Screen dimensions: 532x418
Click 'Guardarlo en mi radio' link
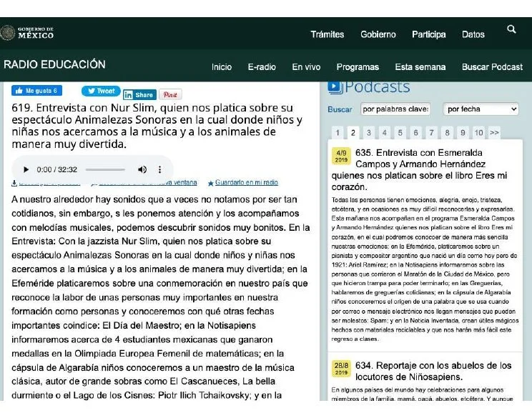coord(247,182)
